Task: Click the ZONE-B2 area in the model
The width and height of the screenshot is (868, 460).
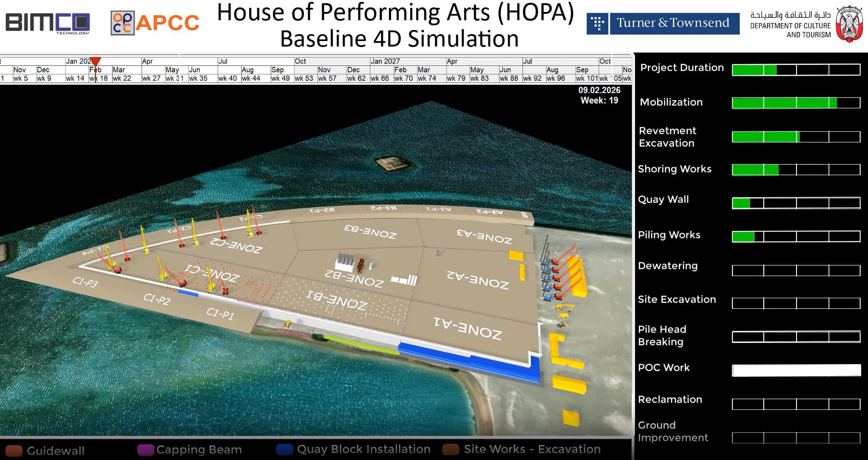Action: [x=354, y=278]
